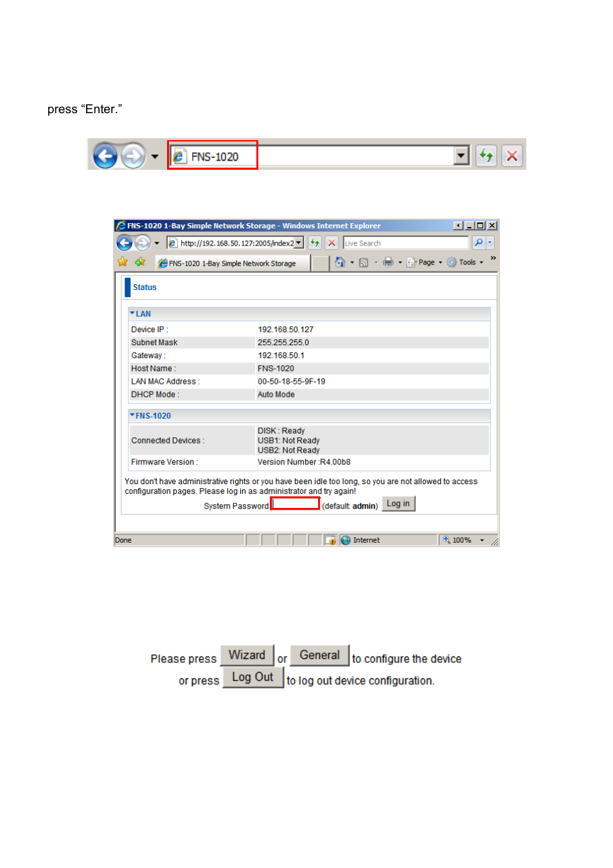Viewport: 613px width, 868px height.
Task: Click Internet Explorer logo in window title bar
Action: (121, 226)
